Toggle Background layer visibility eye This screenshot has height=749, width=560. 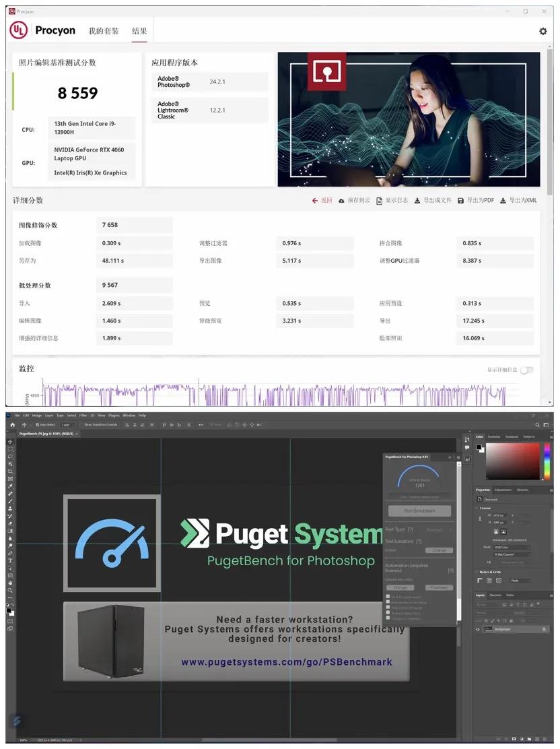pos(478,629)
